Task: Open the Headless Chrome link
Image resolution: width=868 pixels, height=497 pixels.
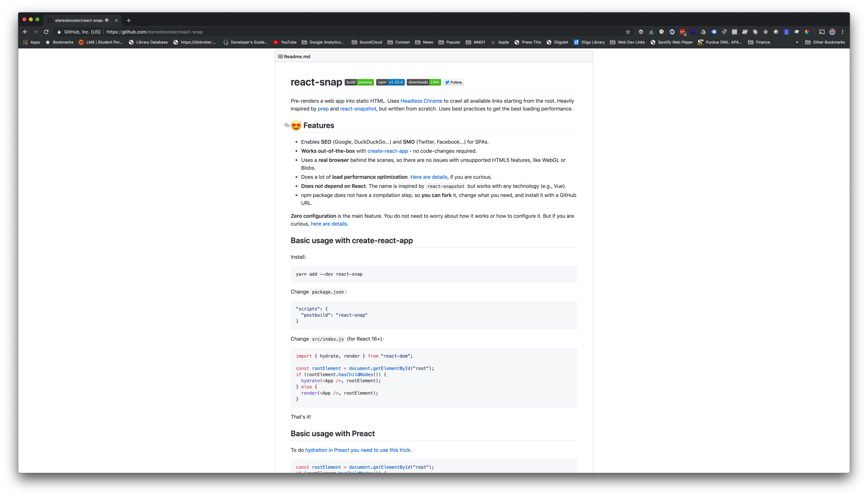Action: [x=421, y=101]
